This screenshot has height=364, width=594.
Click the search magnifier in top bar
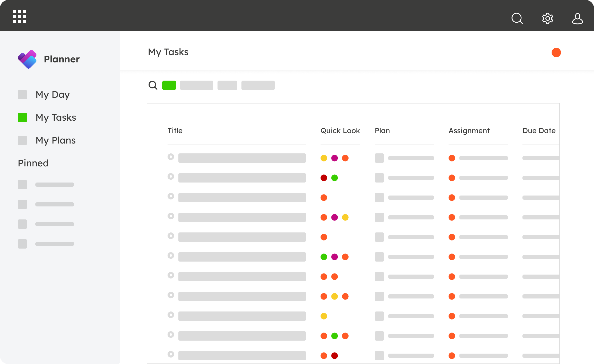(x=517, y=18)
